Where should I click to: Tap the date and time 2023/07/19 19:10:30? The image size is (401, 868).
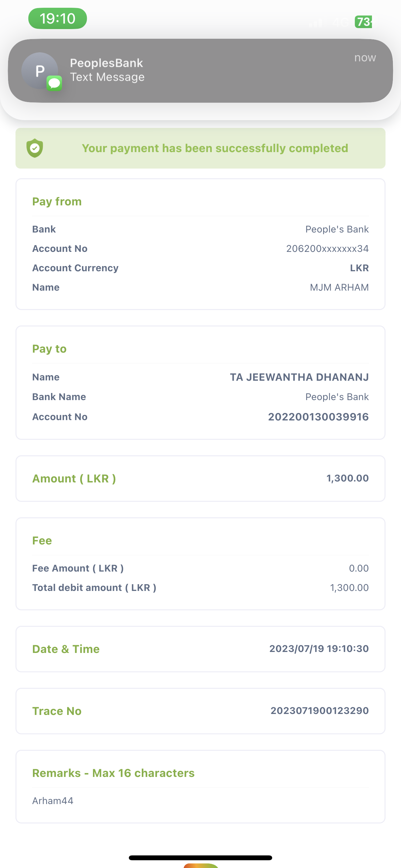(319, 649)
